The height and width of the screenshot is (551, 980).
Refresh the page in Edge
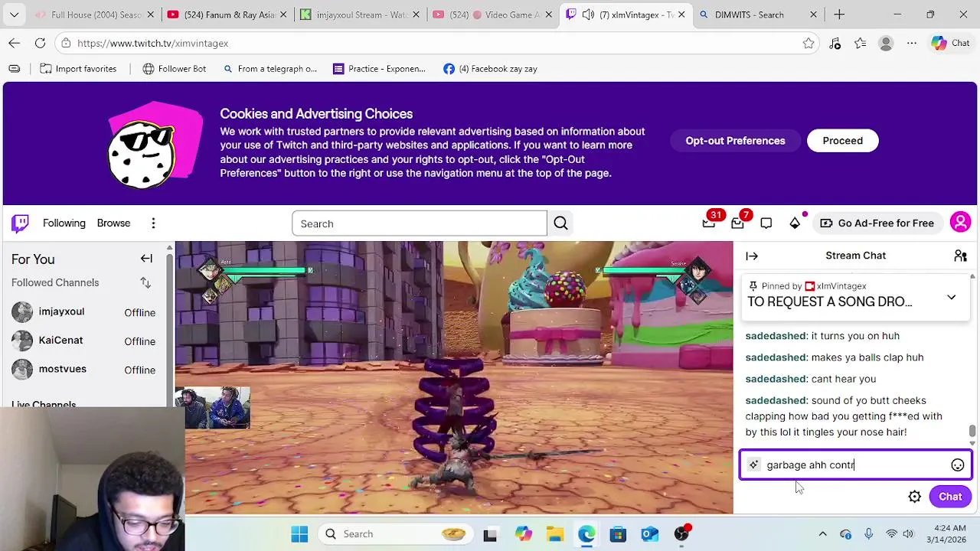coord(40,44)
